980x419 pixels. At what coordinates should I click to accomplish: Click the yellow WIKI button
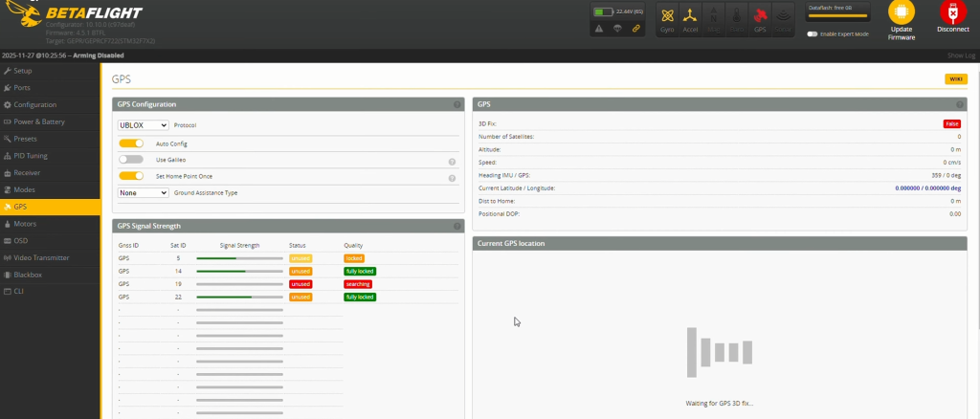coord(955,79)
